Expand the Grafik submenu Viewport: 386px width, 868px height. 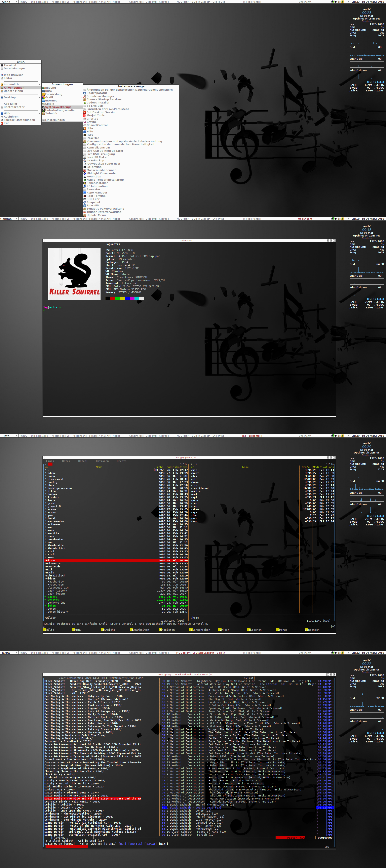(x=62, y=97)
